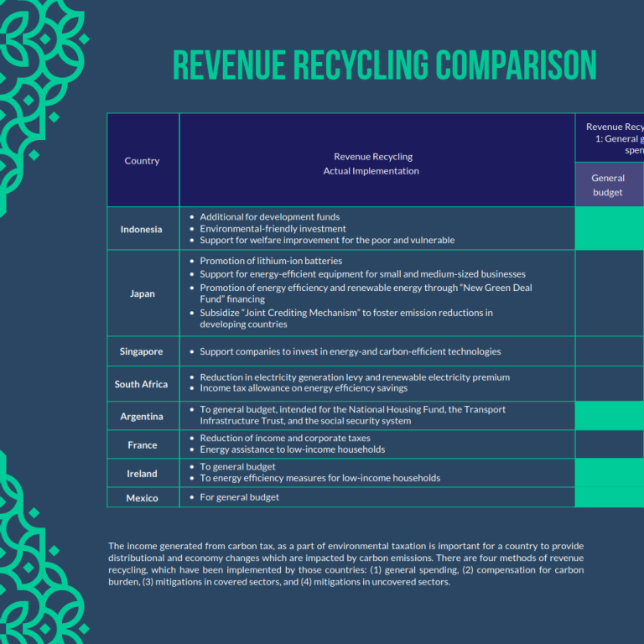Click the green General budget cell for Mexico
The image size is (644, 644).
point(610,497)
